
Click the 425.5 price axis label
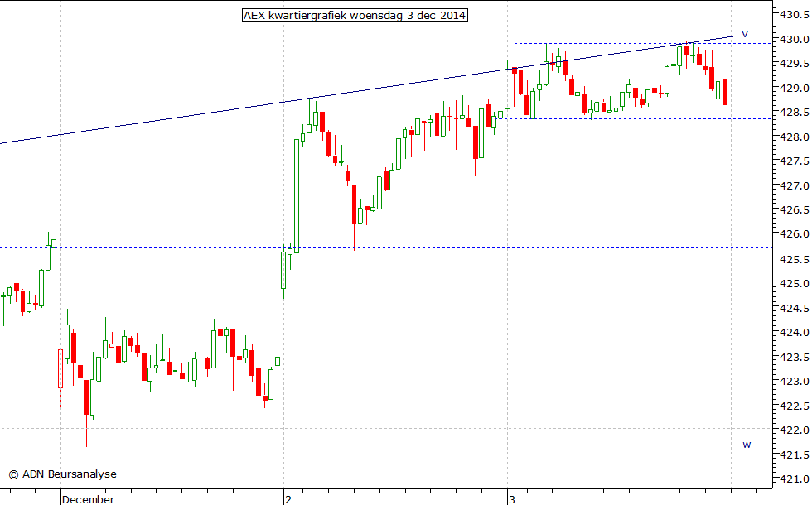(x=795, y=259)
